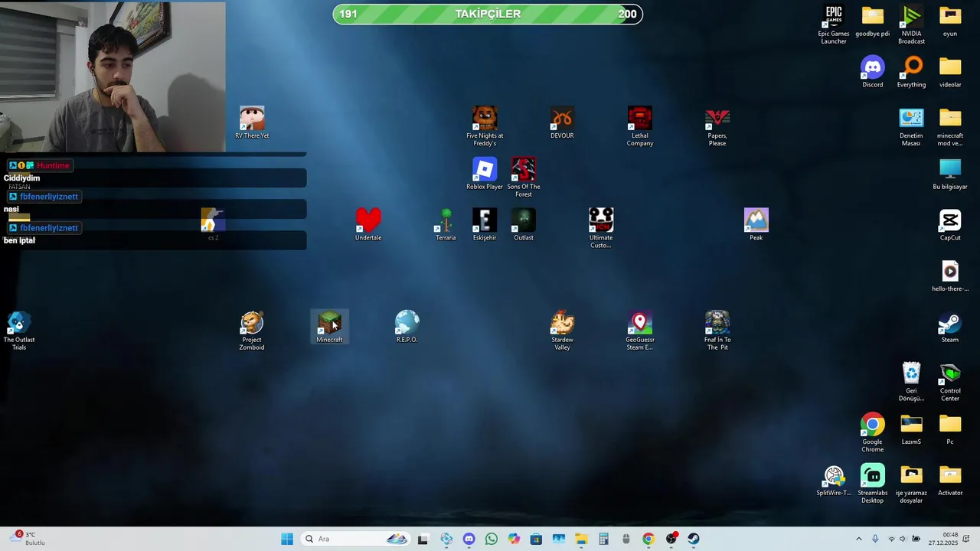Open Project Zomboid shortcut
The image size is (980, 551).
(252, 331)
